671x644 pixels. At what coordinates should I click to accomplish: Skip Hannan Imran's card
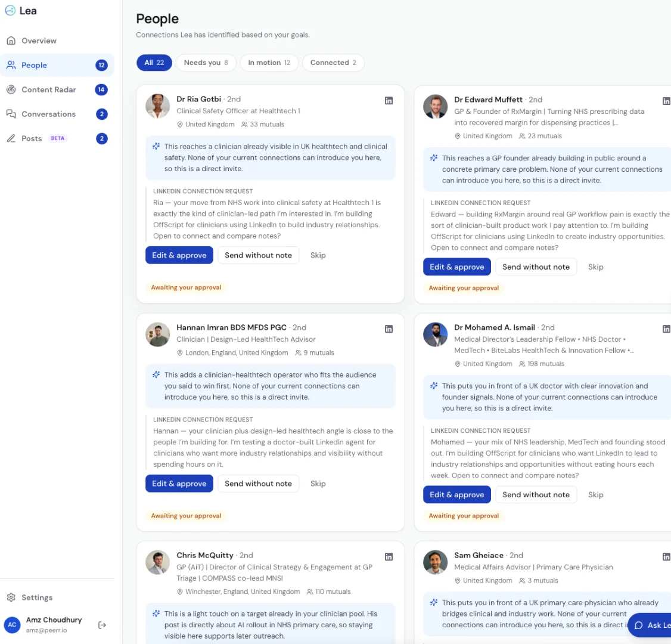318,484
